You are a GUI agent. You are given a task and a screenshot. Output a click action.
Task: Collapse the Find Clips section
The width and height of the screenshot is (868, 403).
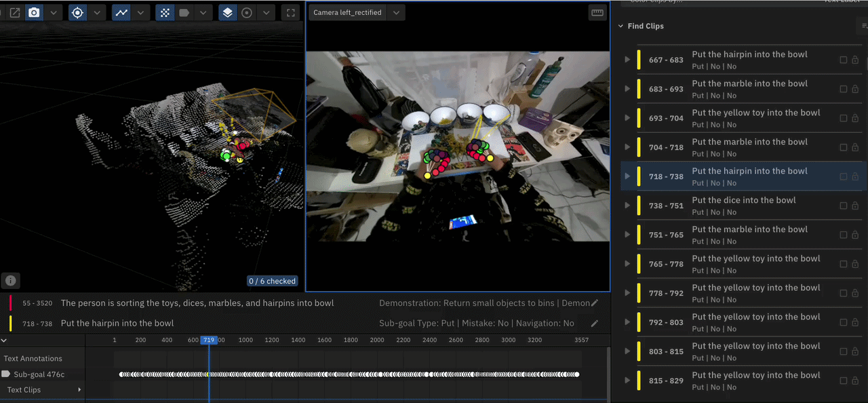click(620, 26)
